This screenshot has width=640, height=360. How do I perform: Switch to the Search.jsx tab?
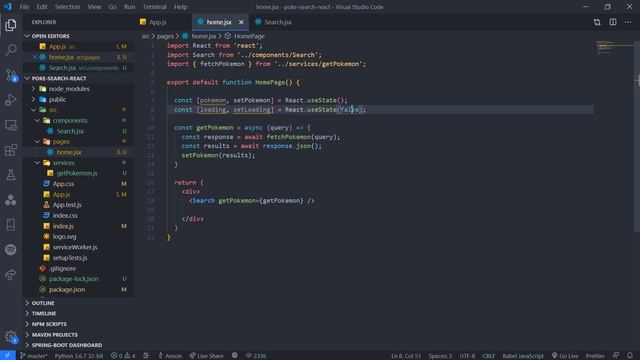[x=278, y=22]
